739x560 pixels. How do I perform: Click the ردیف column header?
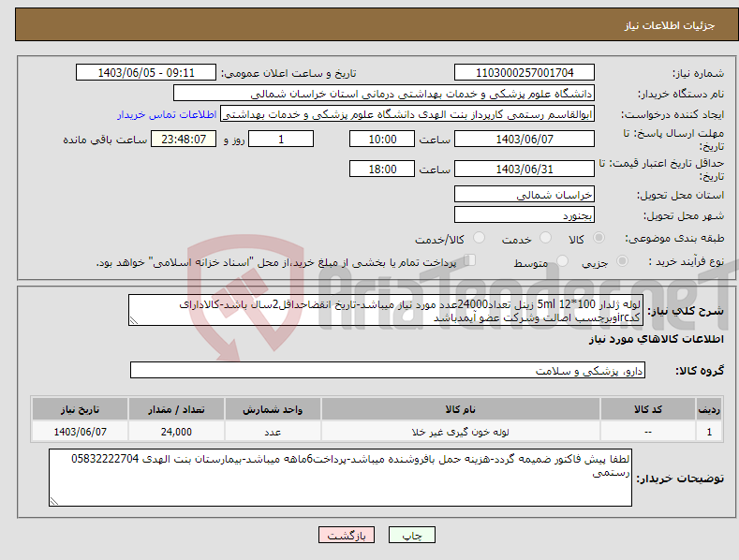pos(709,409)
